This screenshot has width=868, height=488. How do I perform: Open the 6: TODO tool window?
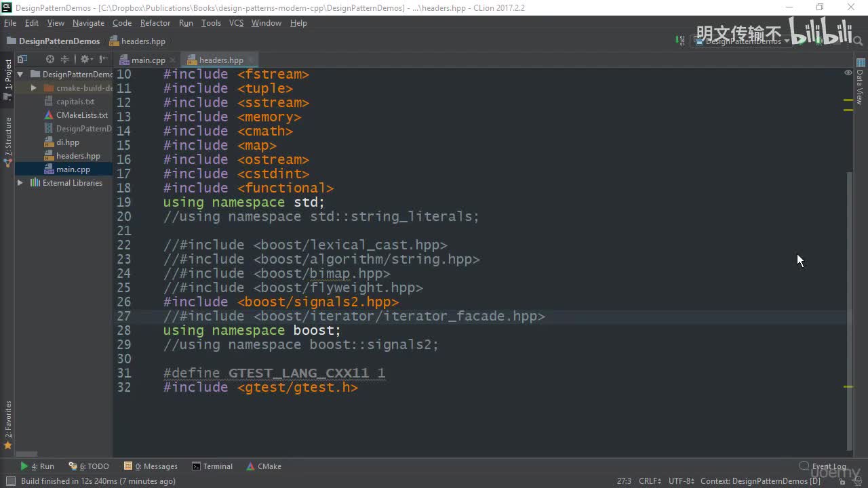tap(88, 466)
